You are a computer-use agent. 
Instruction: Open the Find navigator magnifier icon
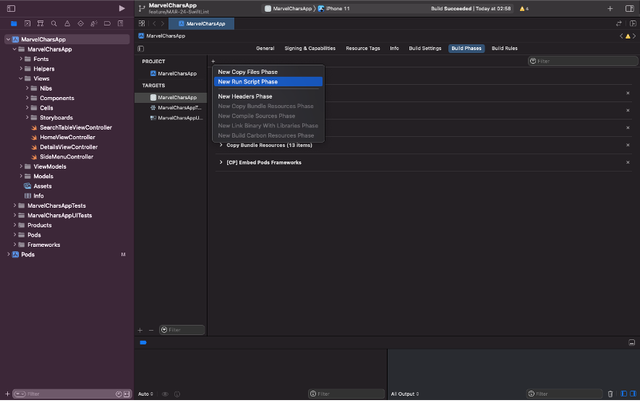pyautogui.click(x=54, y=24)
